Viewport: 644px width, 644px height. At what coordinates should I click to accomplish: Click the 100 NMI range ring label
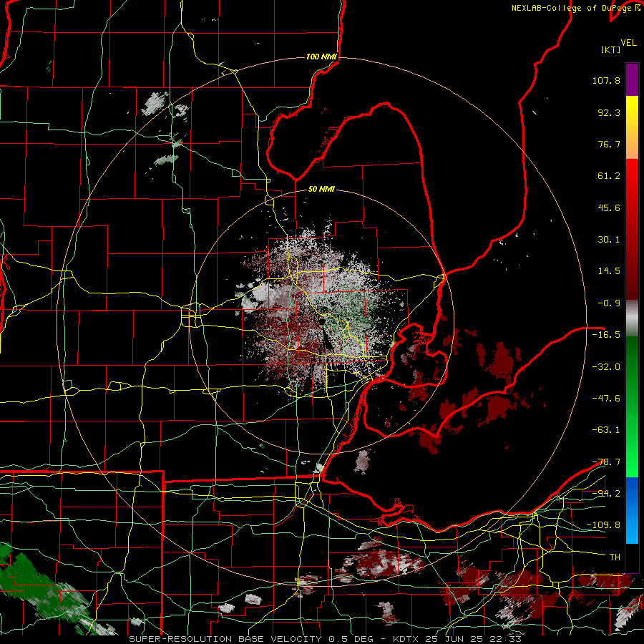click(x=321, y=57)
